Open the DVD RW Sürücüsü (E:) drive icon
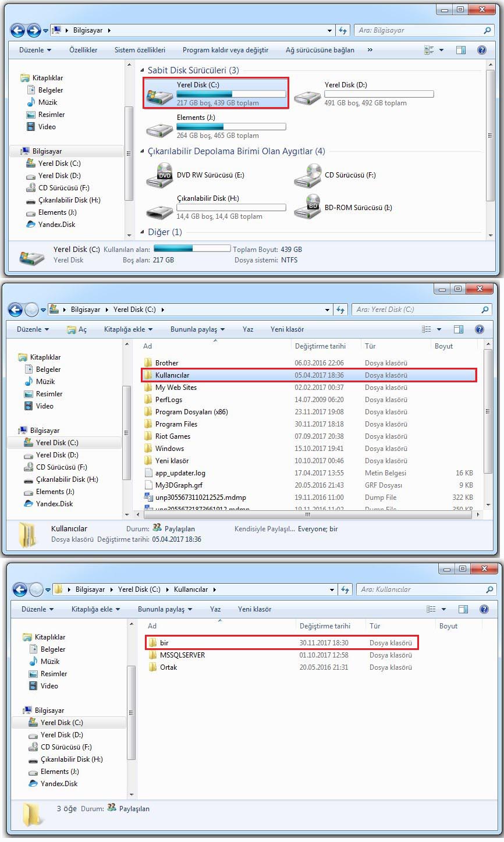The image size is (504, 842). coord(159,175)
